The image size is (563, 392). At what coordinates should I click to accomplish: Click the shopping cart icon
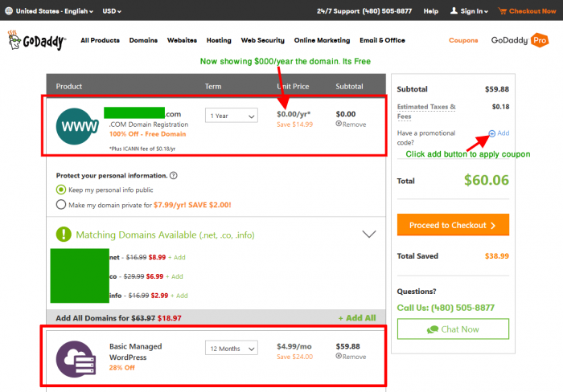click(502, 11)
